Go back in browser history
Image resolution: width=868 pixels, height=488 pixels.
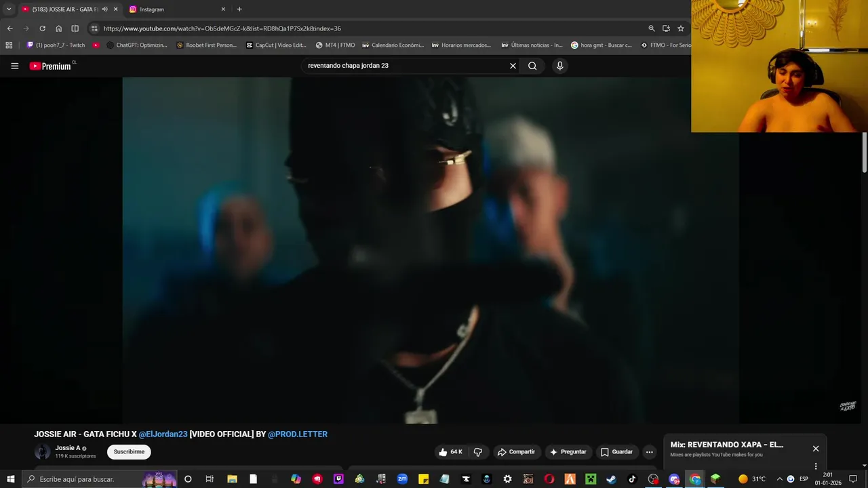[x=9, y=28]
